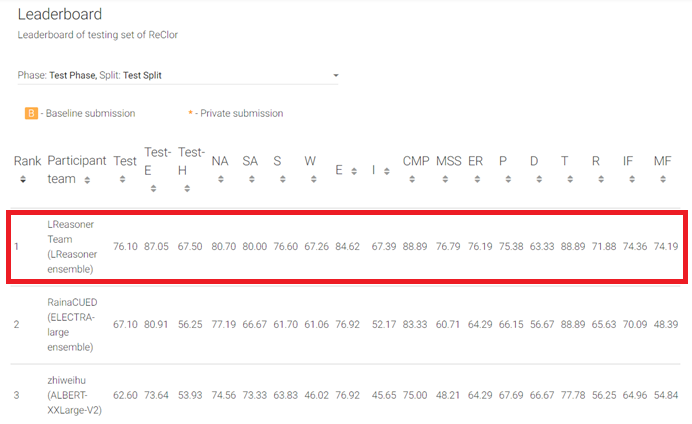
Task: Sort leaderboard by Rank column arrows
Action: pos(22,180)
